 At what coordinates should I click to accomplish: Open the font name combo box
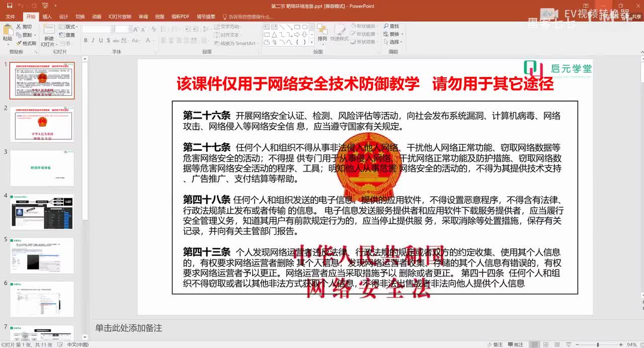[98, 29]
